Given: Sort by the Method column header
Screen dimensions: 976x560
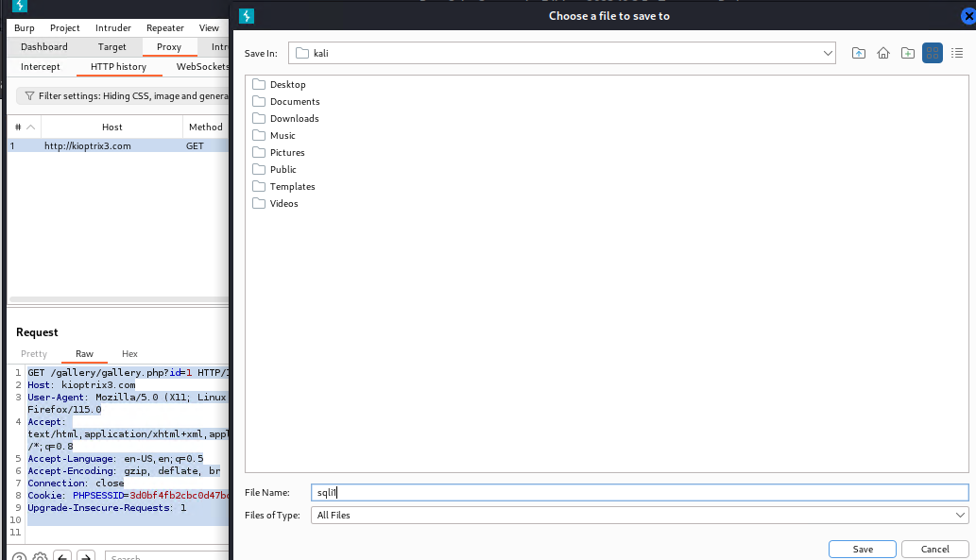Looking at the screenshot, I should click(x=206, y=127).
